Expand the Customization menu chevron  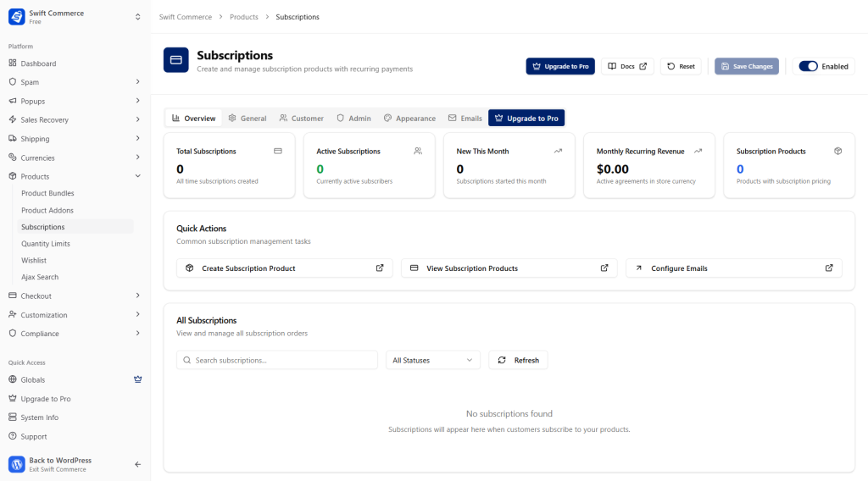pos(138,314)
